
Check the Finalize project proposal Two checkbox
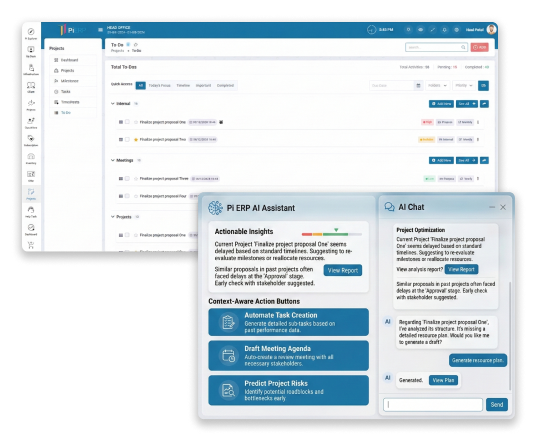(127, 139)
